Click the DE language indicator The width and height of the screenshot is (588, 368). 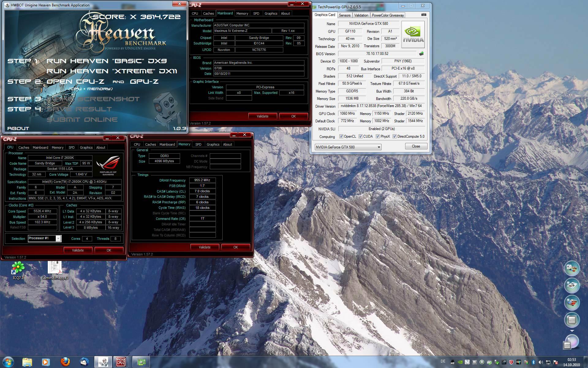coord(443,361)
